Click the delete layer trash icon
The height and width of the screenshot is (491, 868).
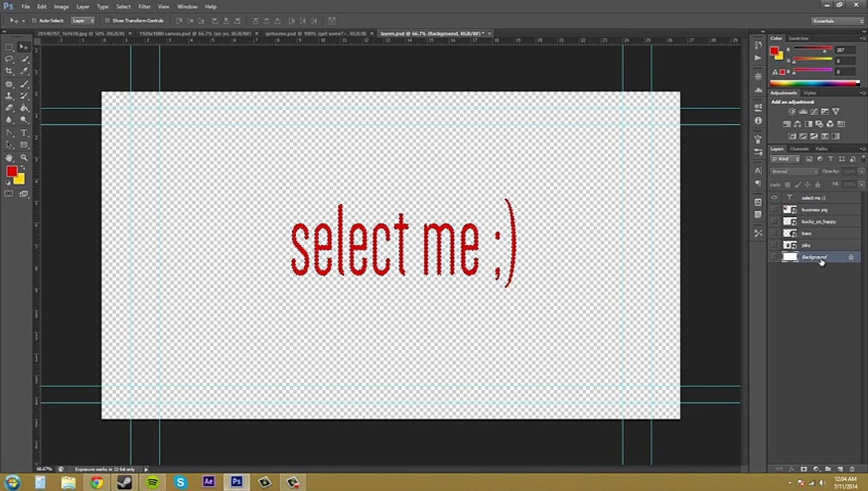[x=852, y=469]
